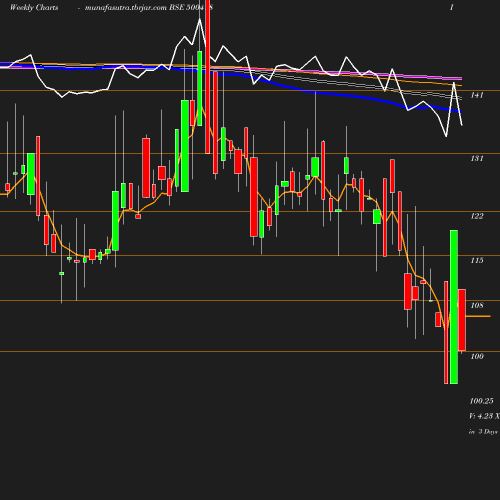Click the 'Weekly Charts' title text

point(34,7)
